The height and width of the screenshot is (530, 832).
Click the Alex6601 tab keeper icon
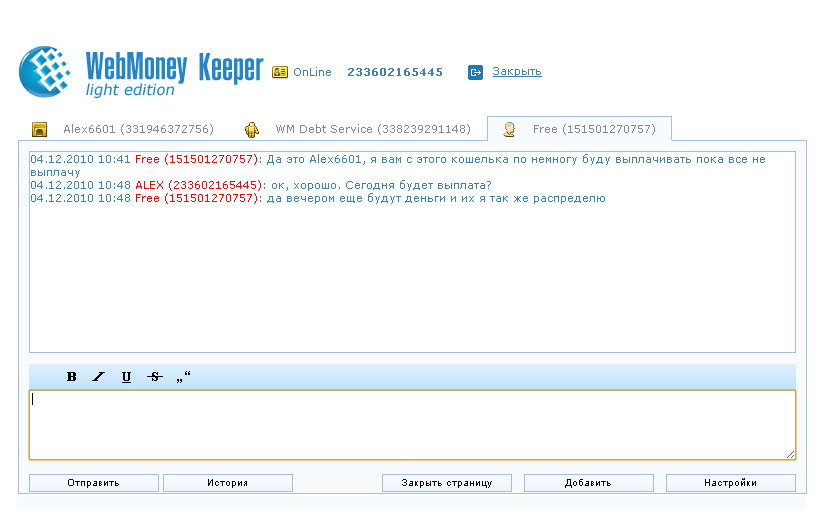(x=39, y=129)
